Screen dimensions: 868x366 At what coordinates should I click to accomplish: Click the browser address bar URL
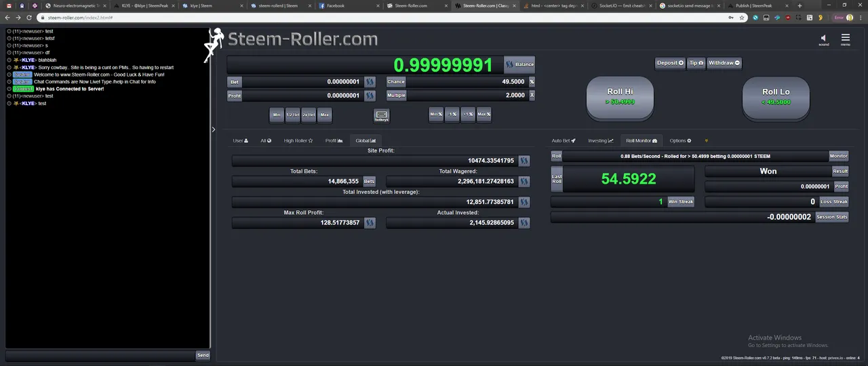pos(80,18)
